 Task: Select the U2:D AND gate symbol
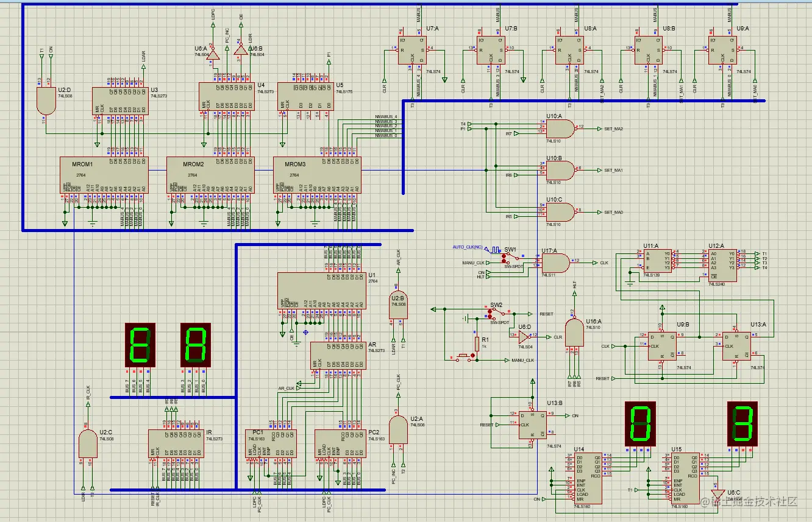click(x=45, y=101)
